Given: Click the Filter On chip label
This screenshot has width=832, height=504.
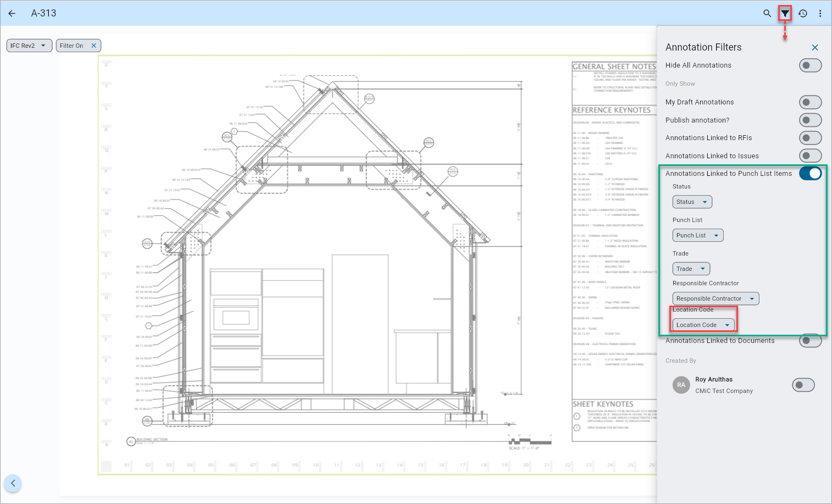Looking at the screenshot, I should point(71,46).
